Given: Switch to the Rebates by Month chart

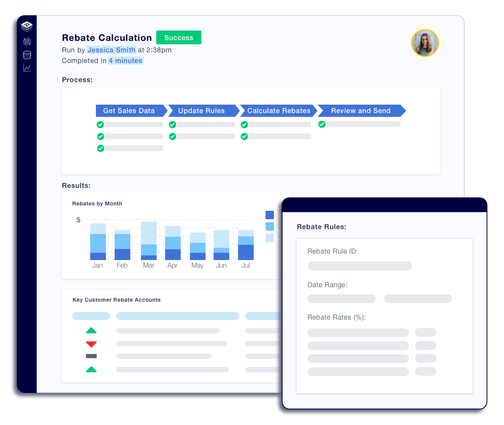Looking at the screenshot, I should 97,204.
